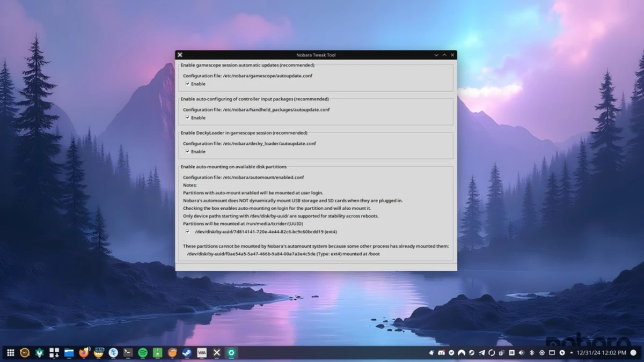
Task: Disable the DeckyLoader Enable checkbox
Action: [x=188, y=151]
